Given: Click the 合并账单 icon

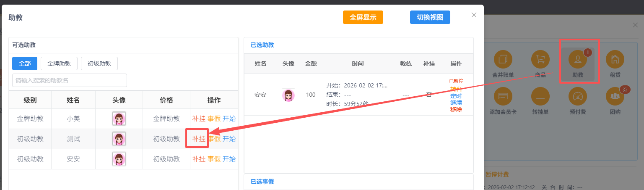Looking at the screenshot, I should click(x=503, y=60).
